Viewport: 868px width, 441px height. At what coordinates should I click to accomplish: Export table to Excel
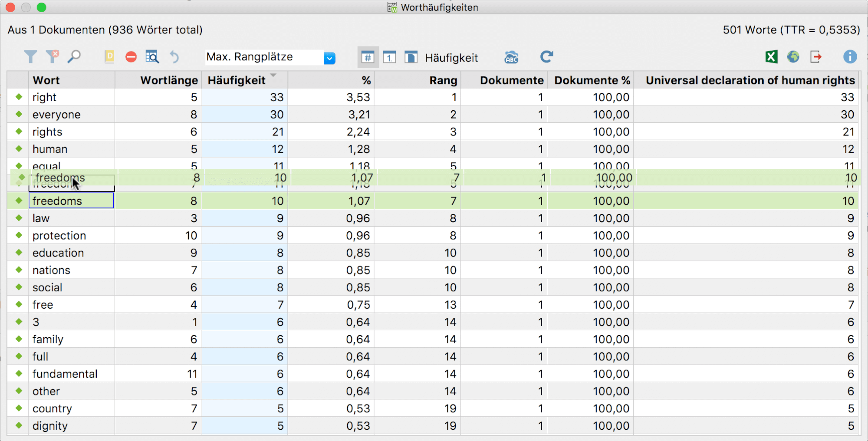(x=771, y=57)
